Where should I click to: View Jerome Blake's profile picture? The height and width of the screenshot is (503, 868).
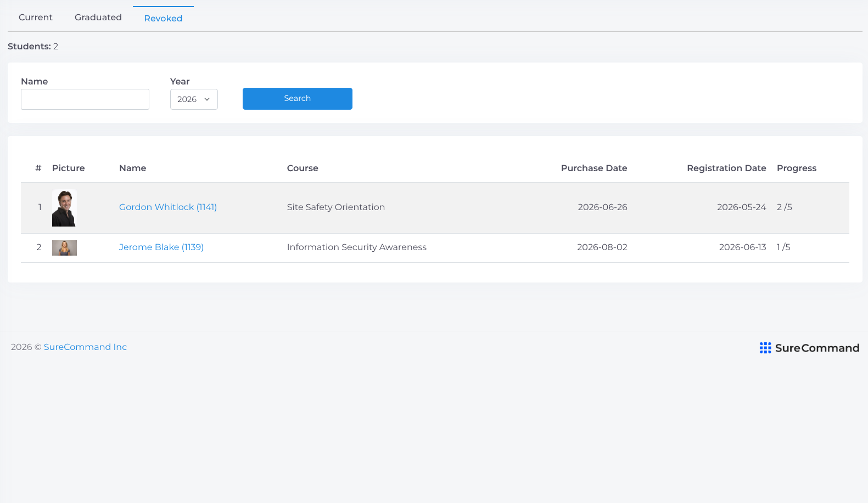click(64, 248)
